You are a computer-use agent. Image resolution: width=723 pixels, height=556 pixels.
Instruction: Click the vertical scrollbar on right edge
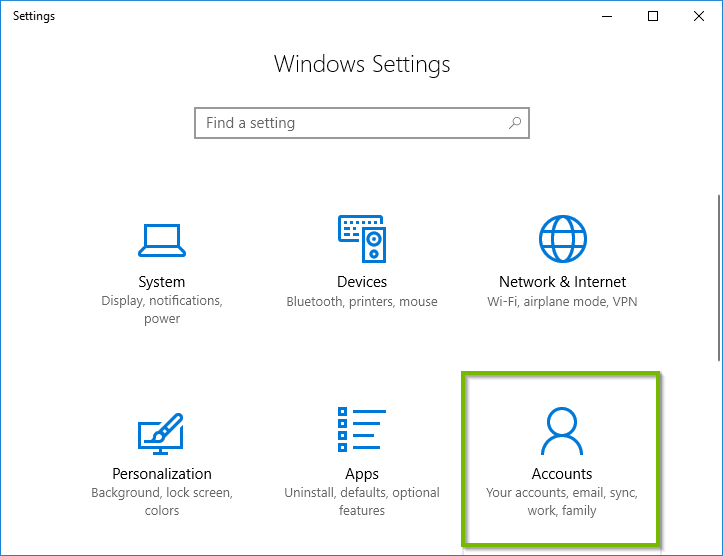point(718,280)
